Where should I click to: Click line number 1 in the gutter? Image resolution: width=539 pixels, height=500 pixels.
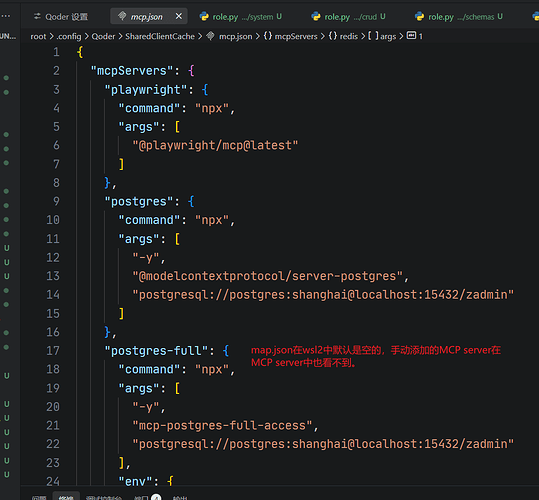[56, 52]
